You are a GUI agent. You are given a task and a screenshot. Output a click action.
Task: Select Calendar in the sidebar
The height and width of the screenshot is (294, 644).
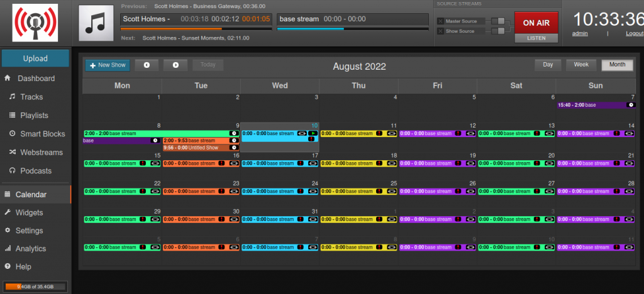pos(36,194)
